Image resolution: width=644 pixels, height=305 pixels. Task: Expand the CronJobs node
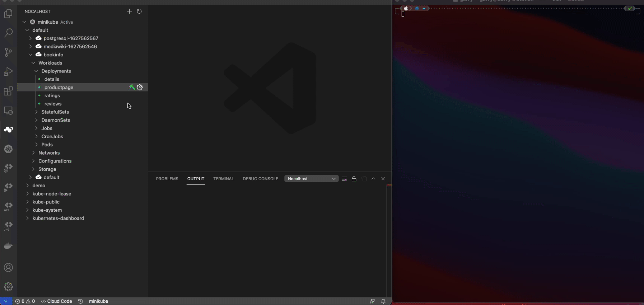pos(36,136)
